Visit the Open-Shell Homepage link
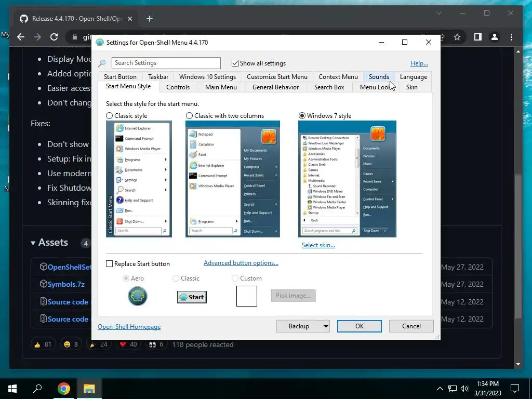The height and width of the screenshot is (399, 532). [x=129, y=327]
